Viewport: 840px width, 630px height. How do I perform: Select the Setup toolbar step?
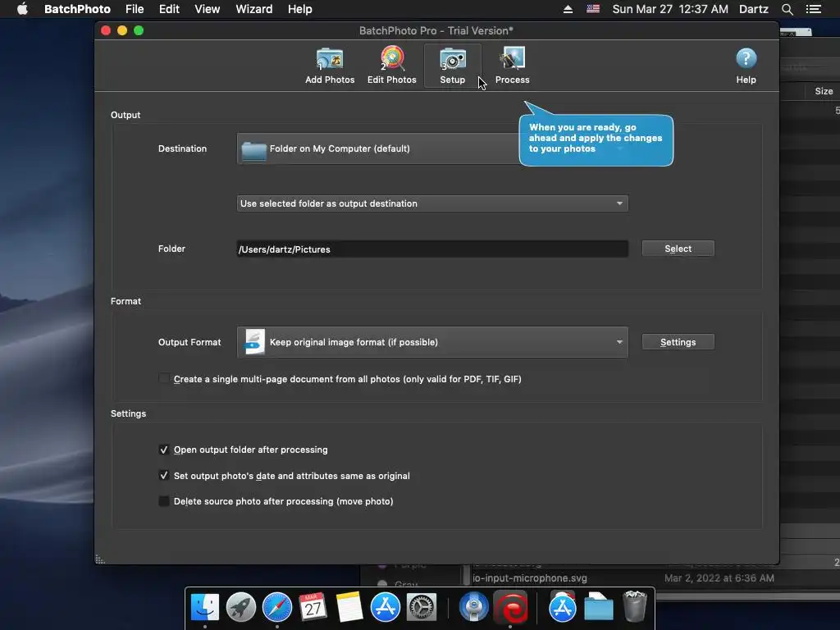point(453,66)
